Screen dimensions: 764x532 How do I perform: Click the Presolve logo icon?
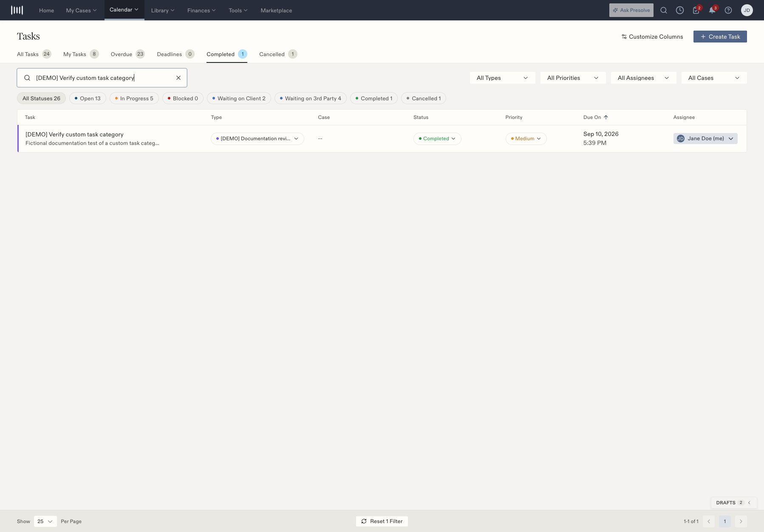(x=17, y=10)
